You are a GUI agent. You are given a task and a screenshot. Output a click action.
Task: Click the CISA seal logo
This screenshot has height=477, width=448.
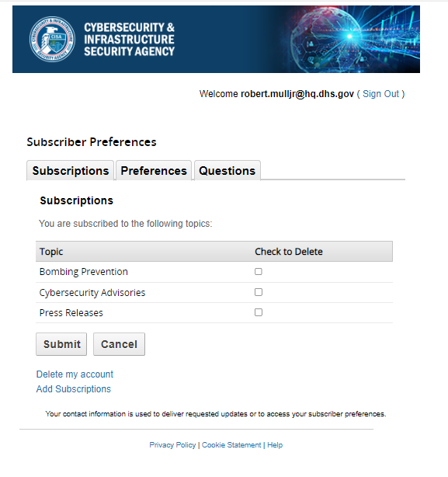point(52,40)
